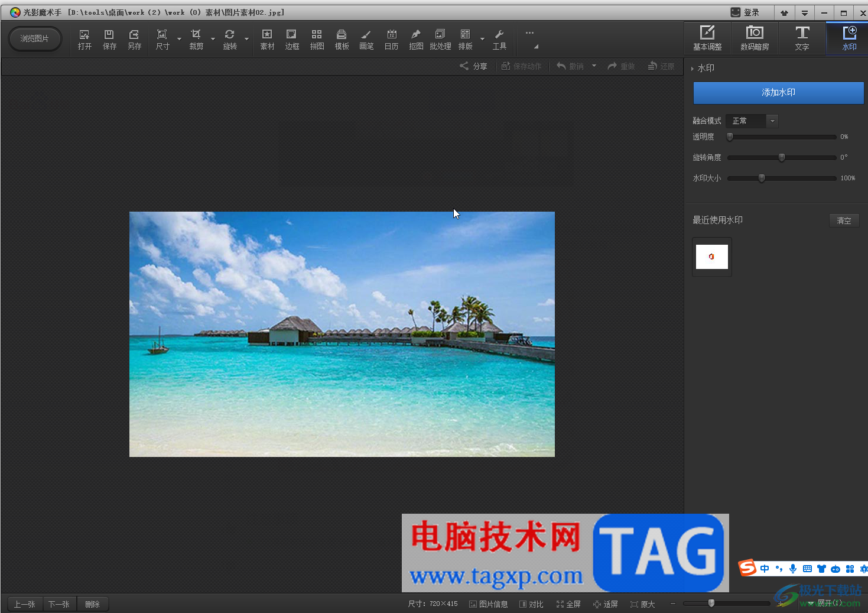
Task: Open the 模板 (Template) tool
Action: (x=342, y=40)
